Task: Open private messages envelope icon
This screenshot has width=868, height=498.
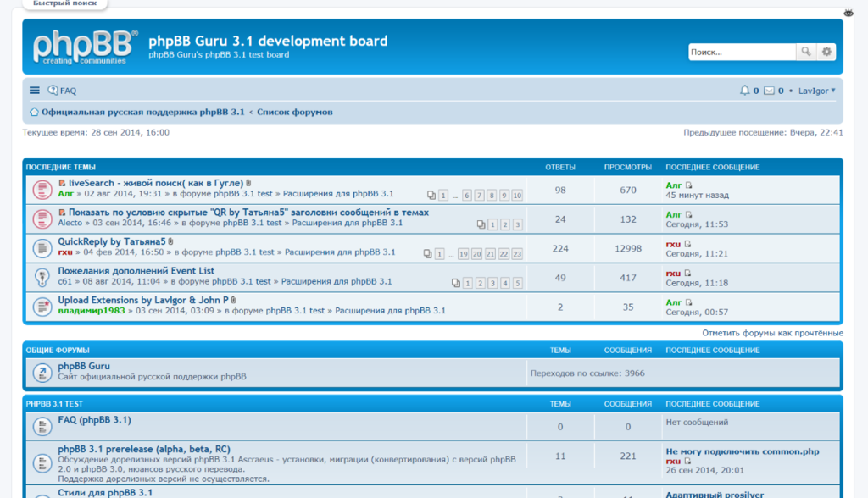Action: click(769, 91)
